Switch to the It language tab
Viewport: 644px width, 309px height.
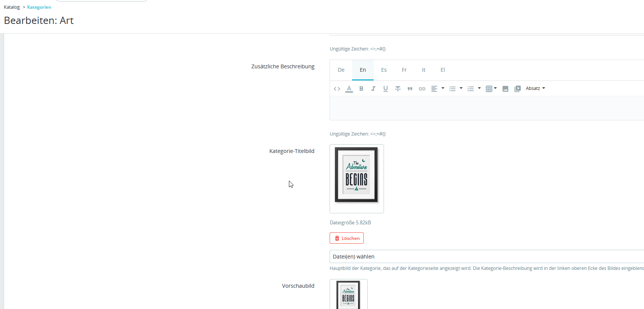(x=424, y=70)
